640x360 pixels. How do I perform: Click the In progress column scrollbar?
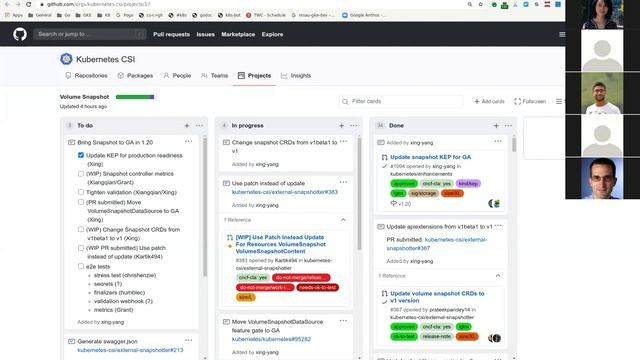pyautogui.click(x=359, y=194)
